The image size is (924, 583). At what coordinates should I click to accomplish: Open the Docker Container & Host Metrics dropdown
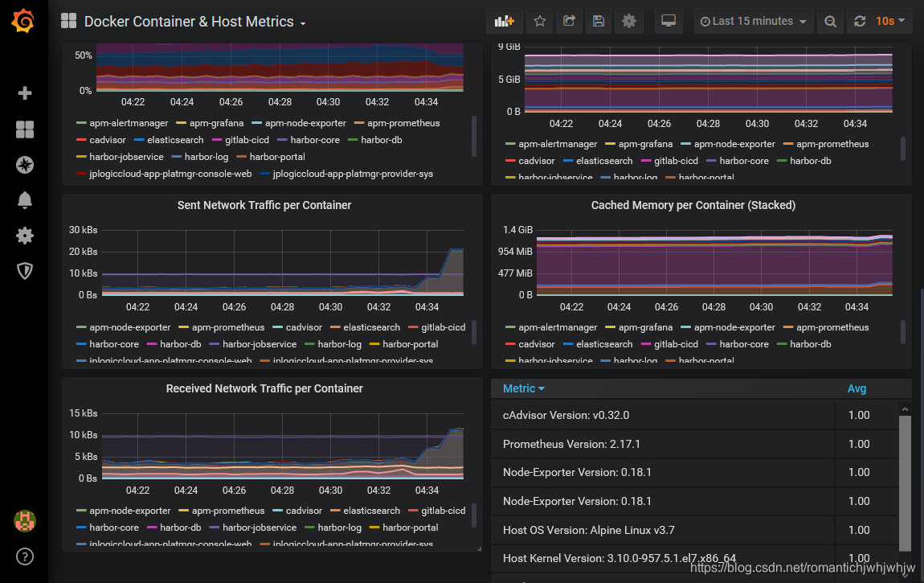pyautogui.click(x=194, y=22)
